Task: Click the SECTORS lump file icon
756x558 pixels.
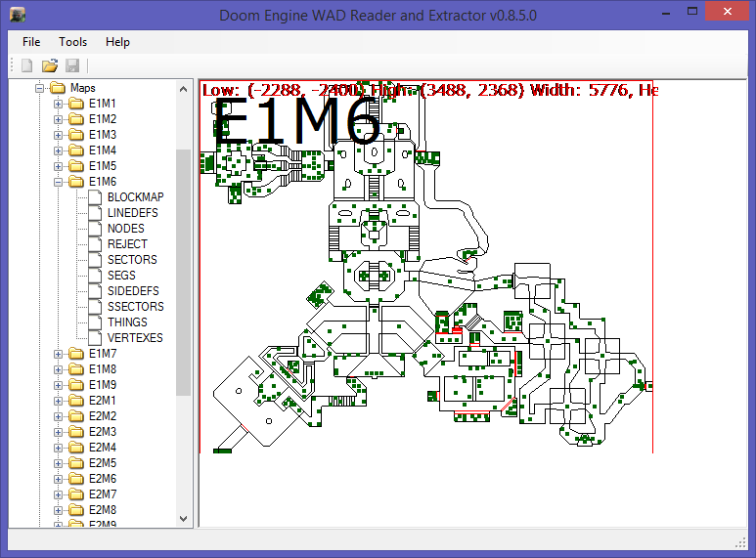Action: point(95,260)
